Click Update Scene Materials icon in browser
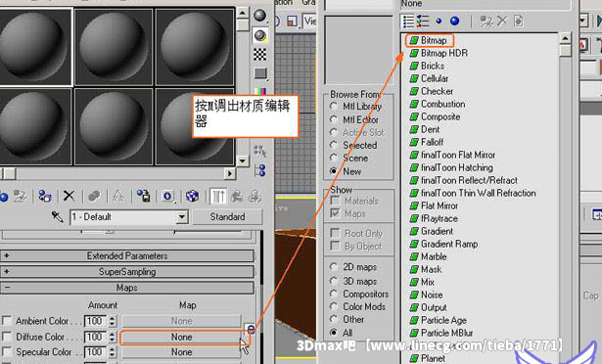The height and width of the screenshot is (364, 602). tap(486, 22)
